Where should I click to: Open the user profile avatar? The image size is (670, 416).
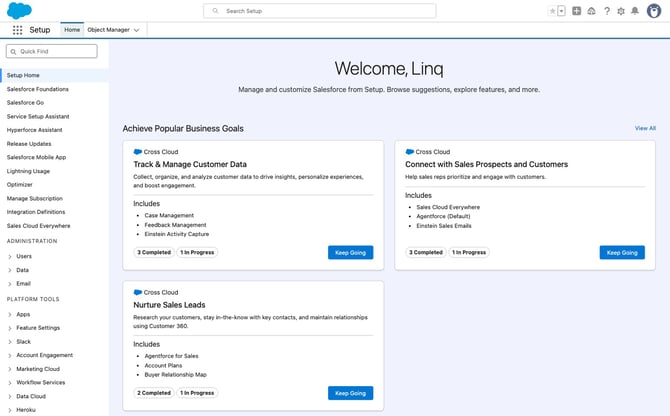654,11
